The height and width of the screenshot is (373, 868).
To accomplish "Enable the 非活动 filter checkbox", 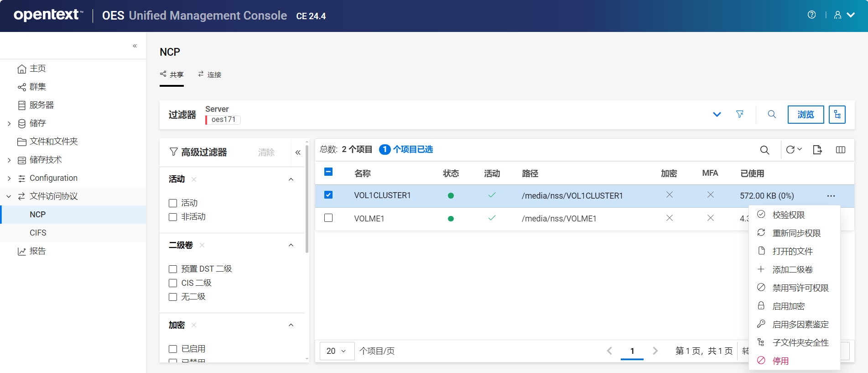I will tap(173, 217).
